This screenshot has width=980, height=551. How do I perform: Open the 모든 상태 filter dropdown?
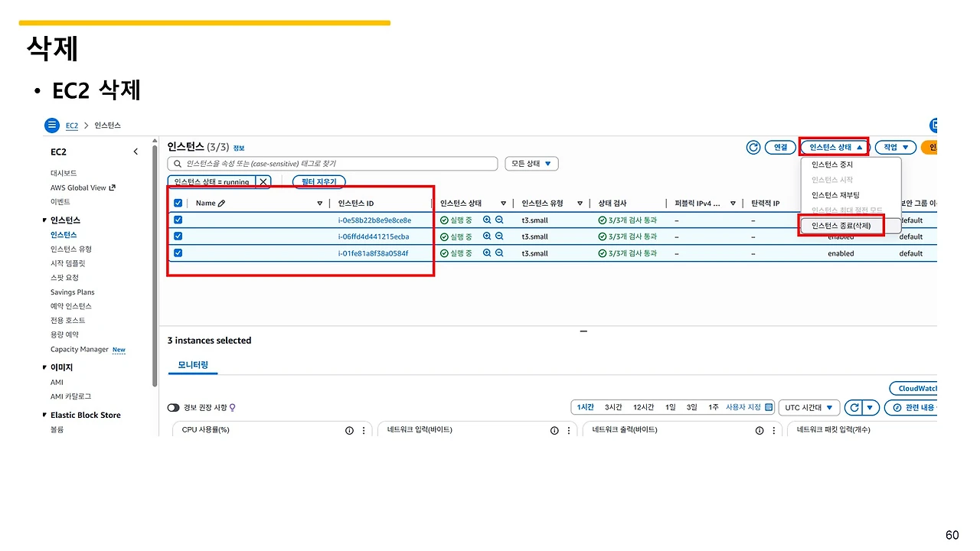531,164
